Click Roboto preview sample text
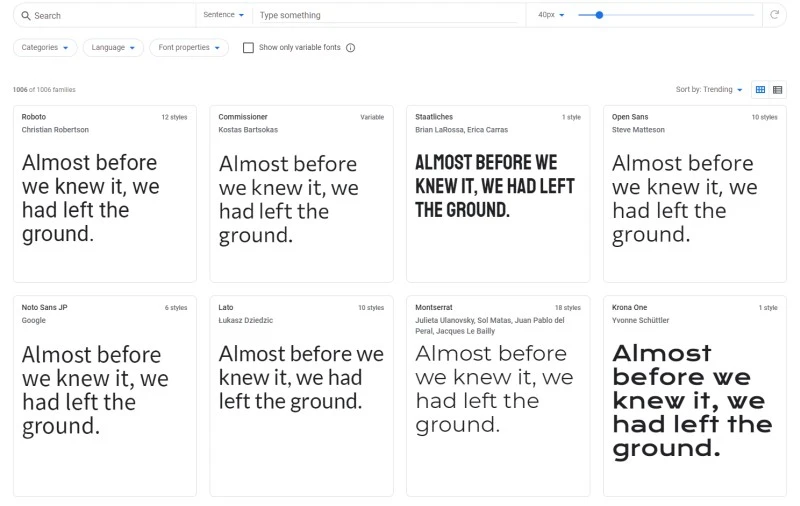The image size is (800, 506). coord(91,198)
